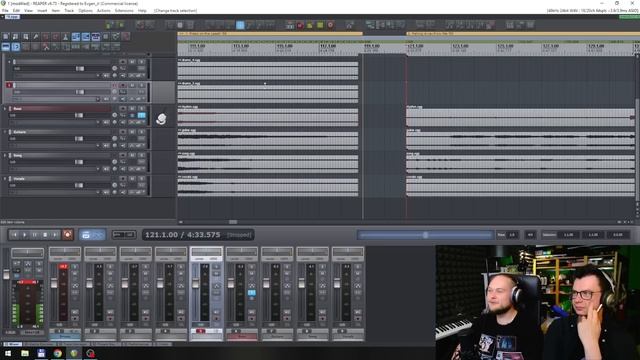Screen dimensions: 640x360
Task: Toggle the Item grouping toolbar icon
Action: (x=86, y=37)
